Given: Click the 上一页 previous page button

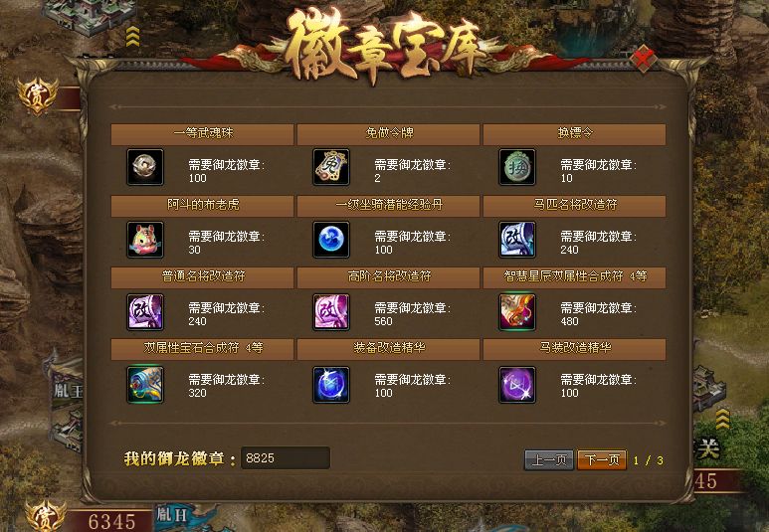Looking at the screenshot, I should (549, 460).
